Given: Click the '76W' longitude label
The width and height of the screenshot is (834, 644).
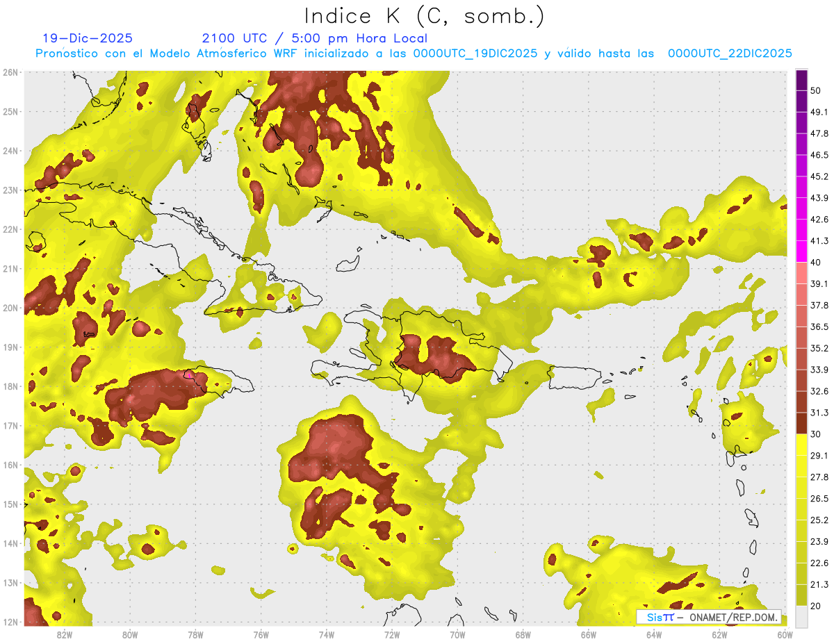Looking at the screenshot, I should tap(261, 634).
